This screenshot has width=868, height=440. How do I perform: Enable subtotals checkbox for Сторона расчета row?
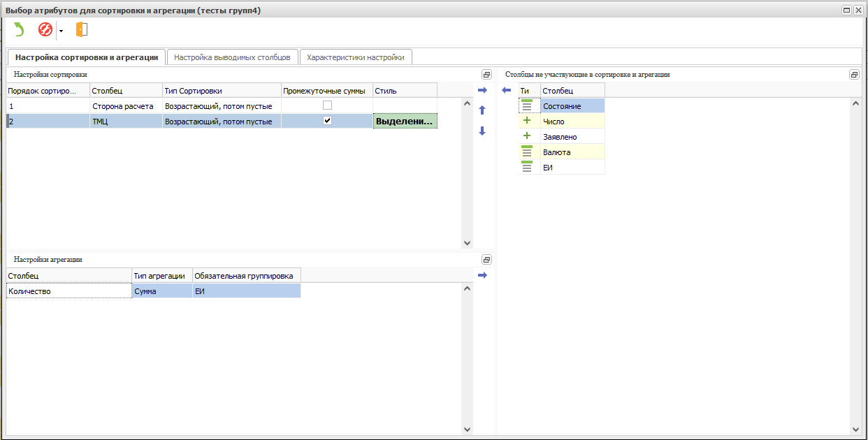coord(326,105)
